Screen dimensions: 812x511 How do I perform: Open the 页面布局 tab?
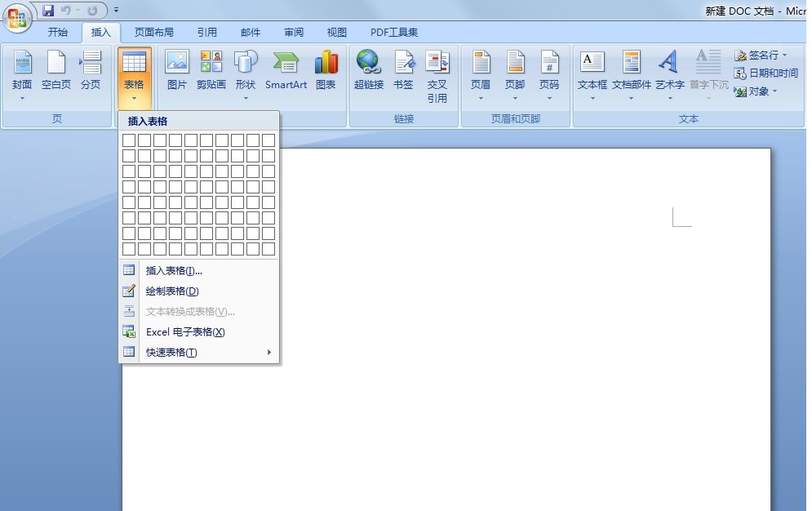click(x=153, y=32)
